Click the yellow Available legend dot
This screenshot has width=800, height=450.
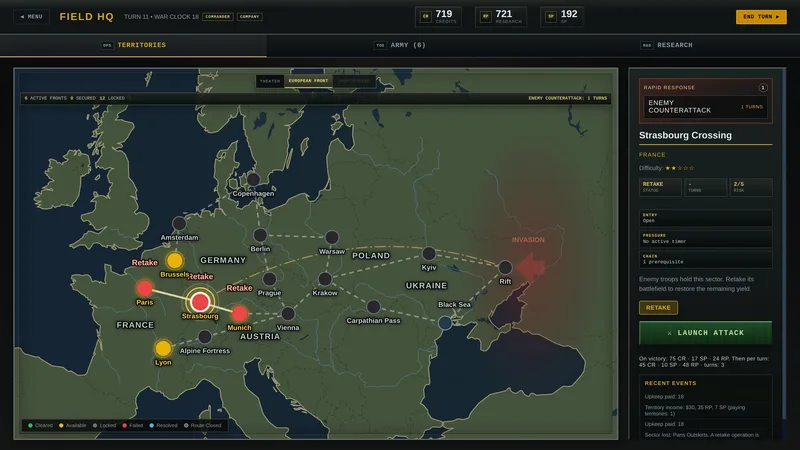61,426
